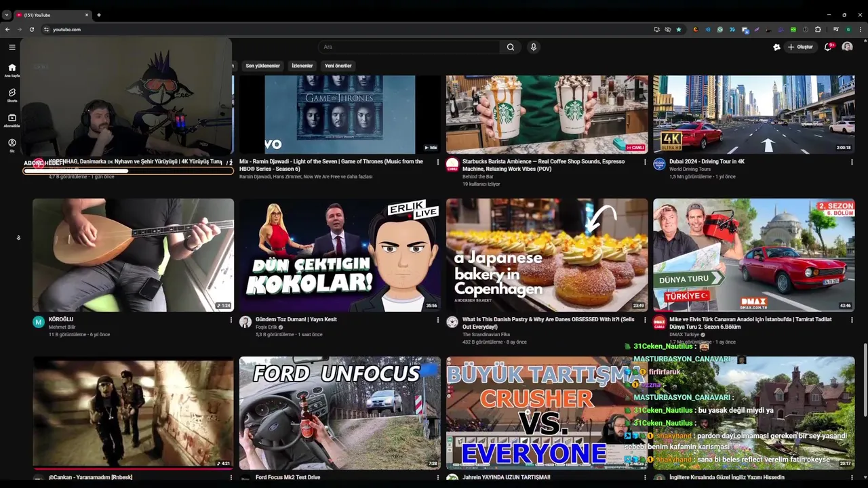Screen dimensions: 868x488
Task: Open the tab search dropdown arrow
Action: (7, 15)
